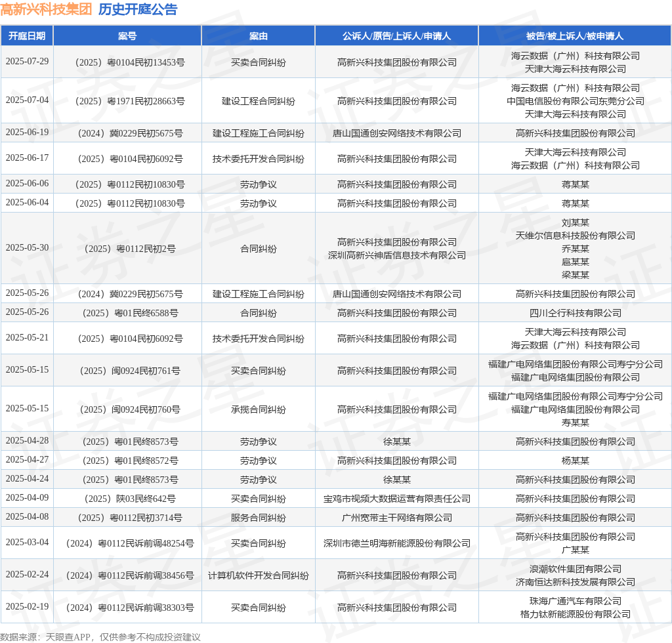Click defendant 中国电信股份有限公司东莞分公司

575,101
